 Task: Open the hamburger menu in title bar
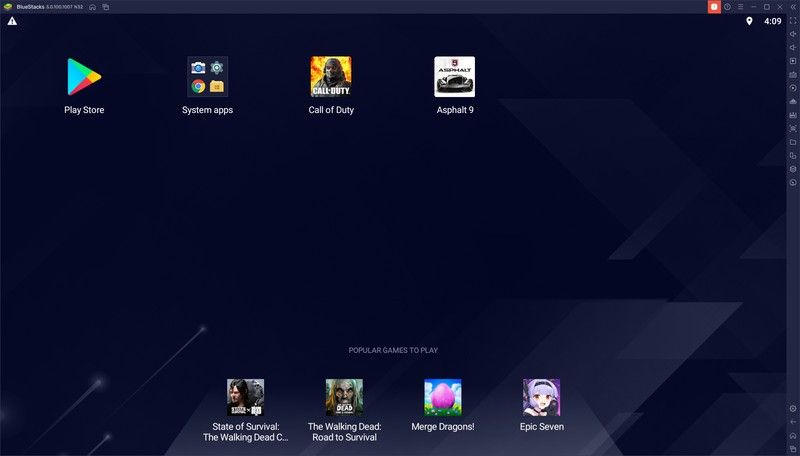[740, 7]
